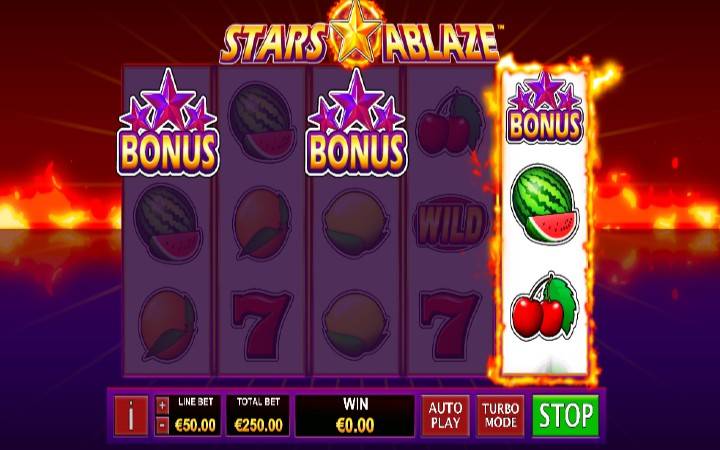
Task: Stop the spinning reels
Action: 565,416
